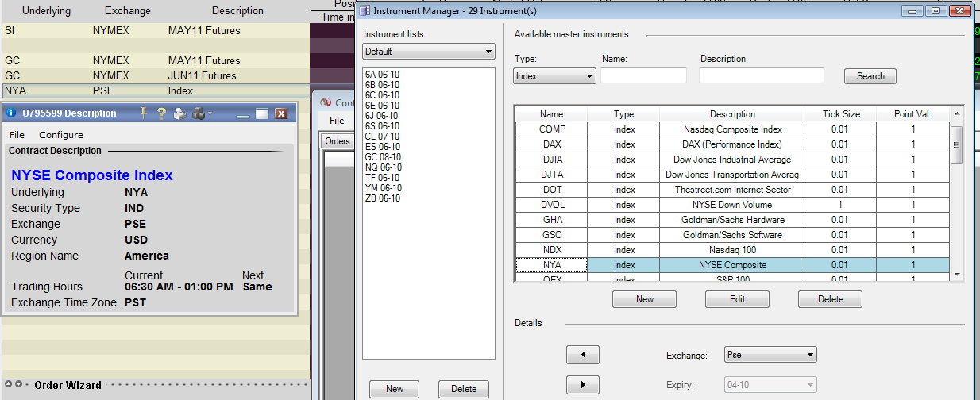Select 6E 06-10 in instrument list
The image size is (980, 400).
click(382, 106)
